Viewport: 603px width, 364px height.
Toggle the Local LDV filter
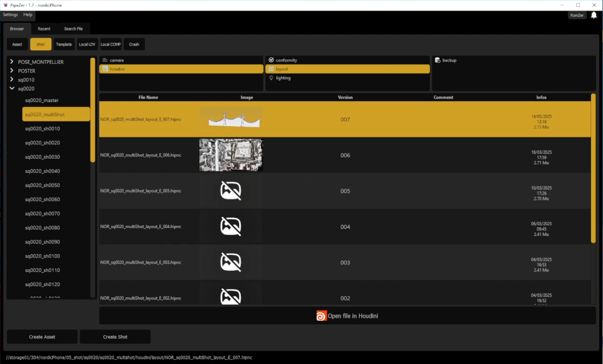(87, 44)
